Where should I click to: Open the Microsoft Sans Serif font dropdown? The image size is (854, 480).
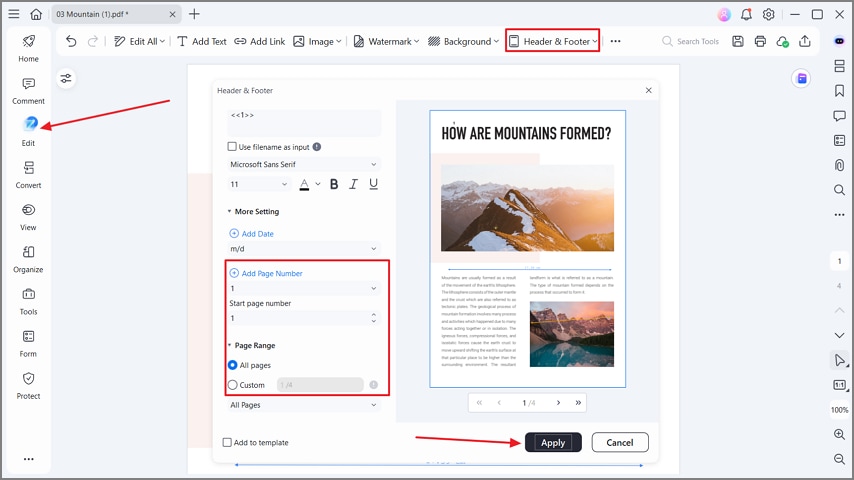(303, 164)
